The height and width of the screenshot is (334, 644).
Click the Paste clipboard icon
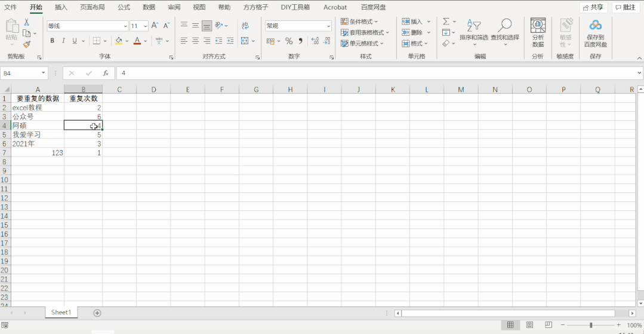click(11, 26)
